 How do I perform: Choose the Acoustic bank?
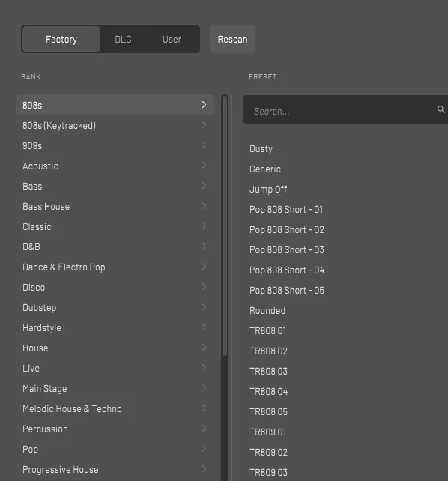40,166
